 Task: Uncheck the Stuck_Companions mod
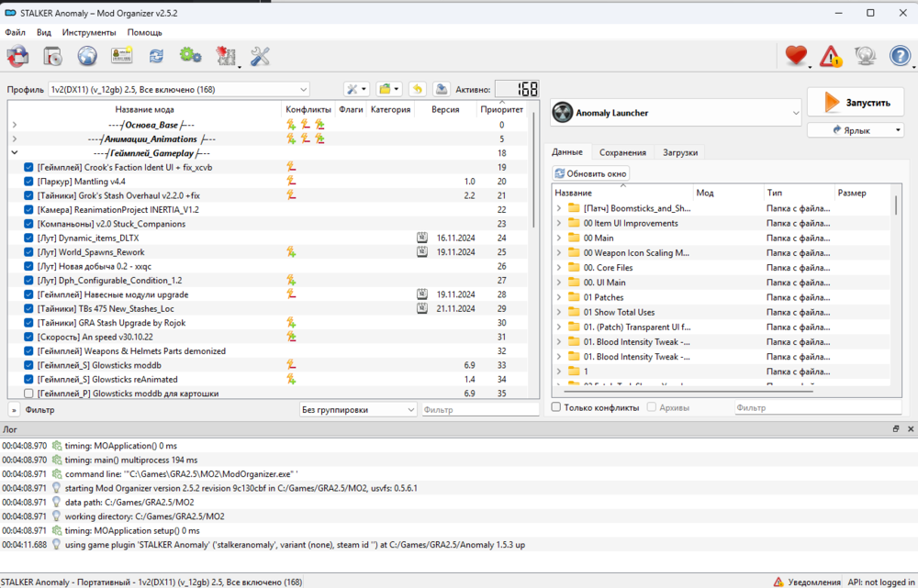pos(28,224)
